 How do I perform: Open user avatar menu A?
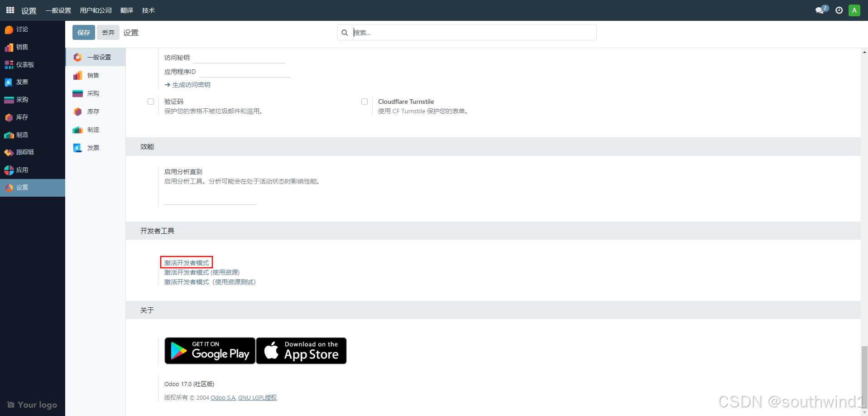(x=854, y=10)
